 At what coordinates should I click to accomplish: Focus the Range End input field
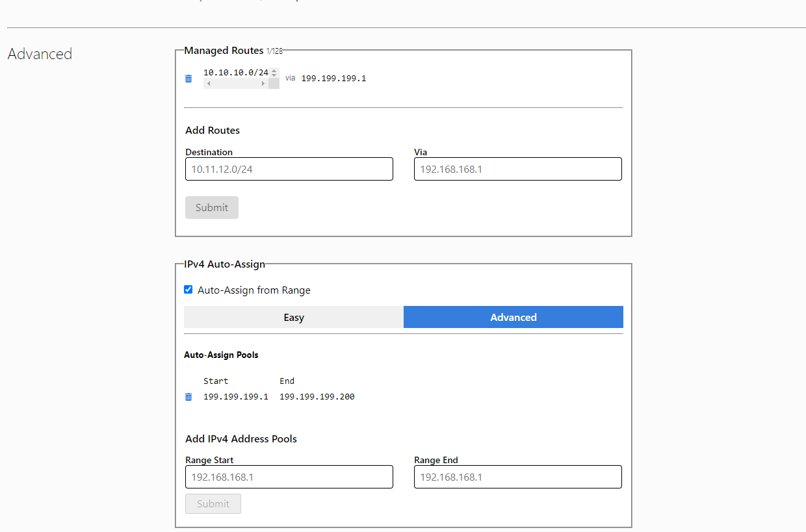(518, 477)
